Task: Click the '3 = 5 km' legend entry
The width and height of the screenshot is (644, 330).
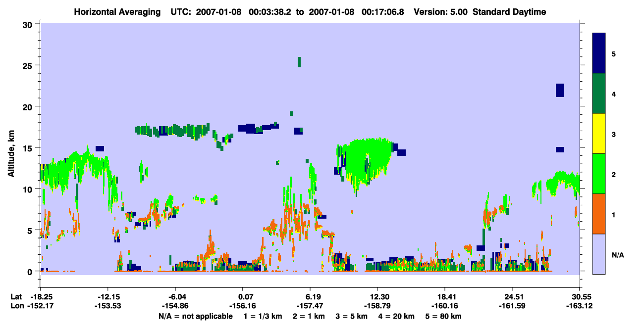Action: coord(352,316)
